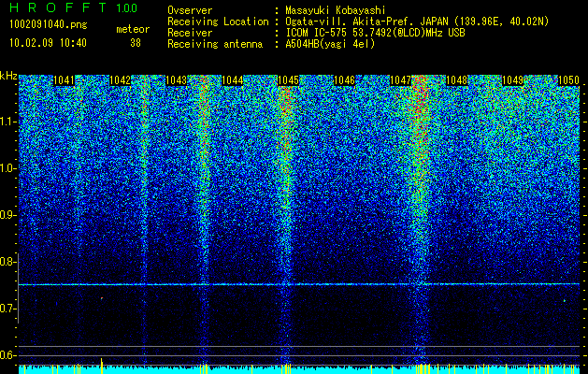588x374 pixels.
Task: Click the 0.9 kHz axis tick label
Action: pos(7,215)
